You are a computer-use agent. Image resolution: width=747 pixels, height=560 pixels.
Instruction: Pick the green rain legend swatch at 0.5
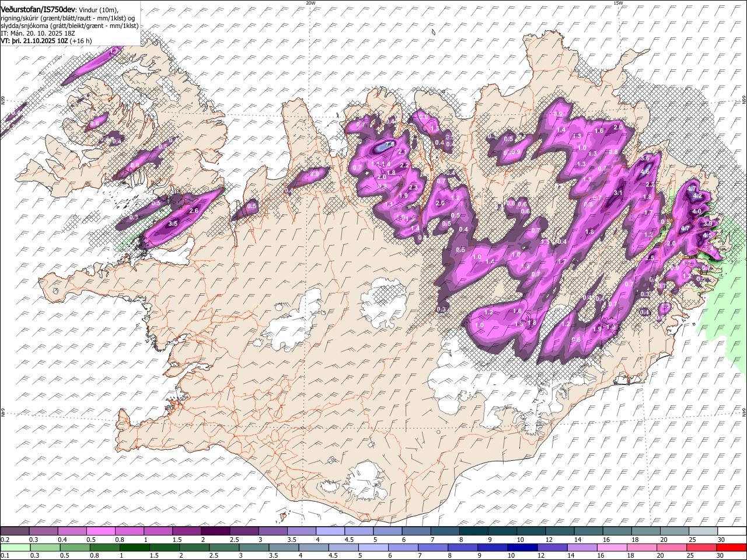pos(75,547)
